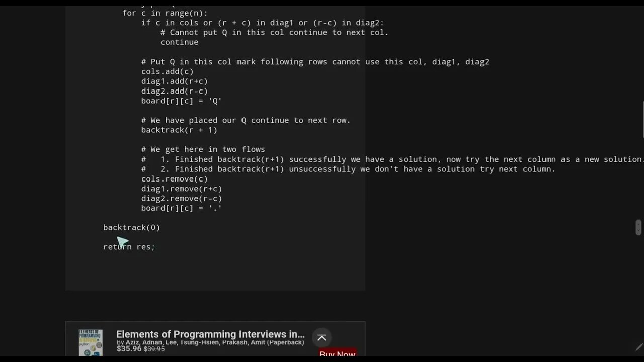Viewport: 644px width, 362px height.
Task: Click the Buy Now button
Action: tap(338, 354)
